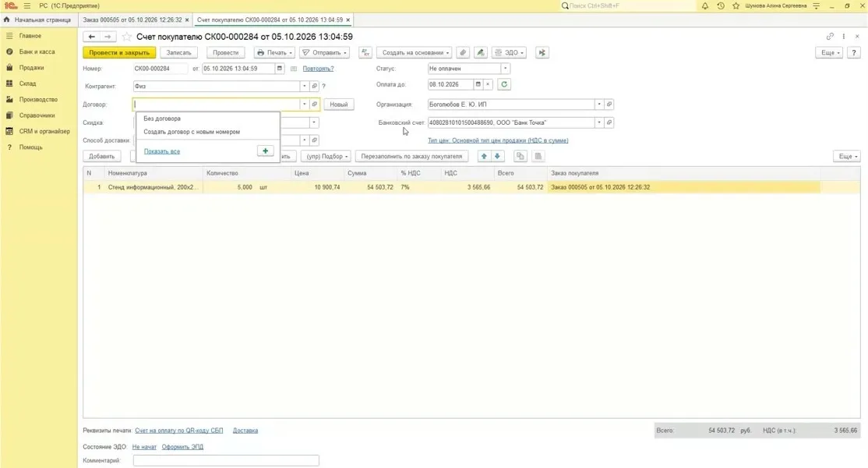
Task: Open the Статус dropdown arrow
Action: 505,69
